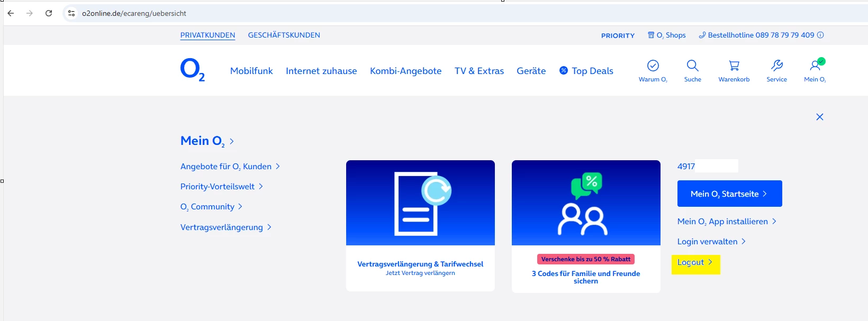Click the friends discount codes image

(x=586, y=203)
